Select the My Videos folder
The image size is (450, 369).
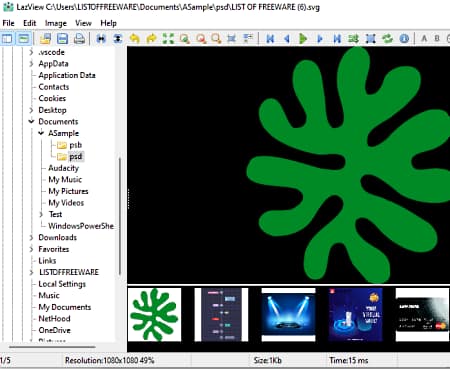66,203
